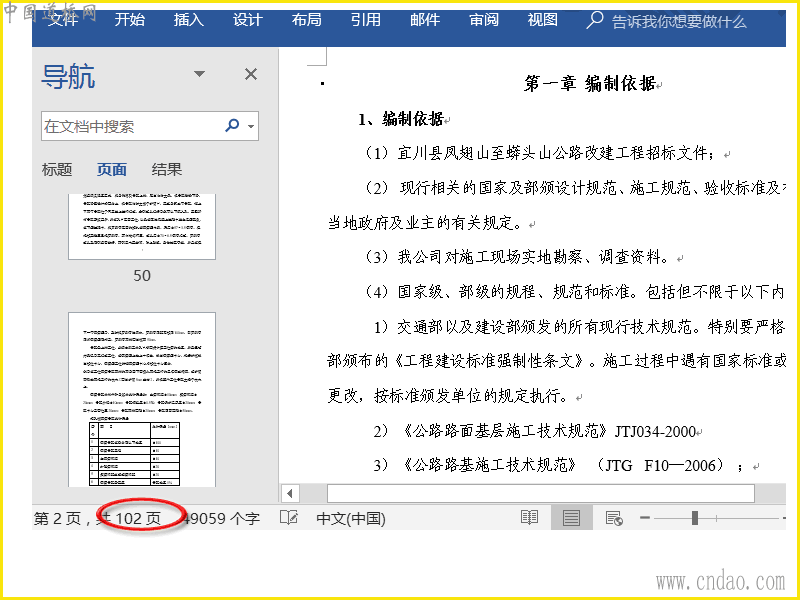800x600 pixels.
Task: Switch to the 开始 ribbon tab
Action: click(x=130, y=19)
